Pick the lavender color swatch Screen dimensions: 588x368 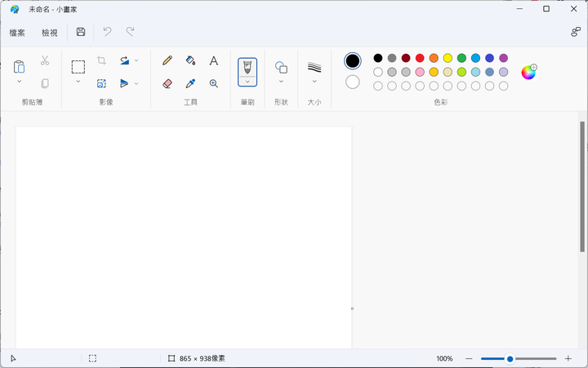point(504,72)
